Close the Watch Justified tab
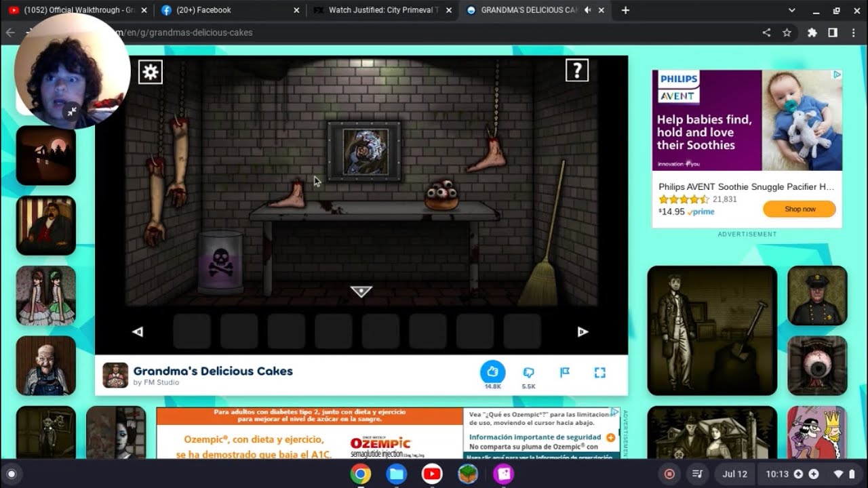 (x=449, y=10)
